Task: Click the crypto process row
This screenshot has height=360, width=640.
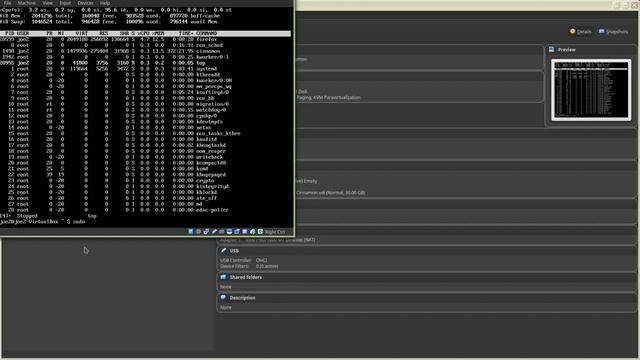Action: coord(145,180)
